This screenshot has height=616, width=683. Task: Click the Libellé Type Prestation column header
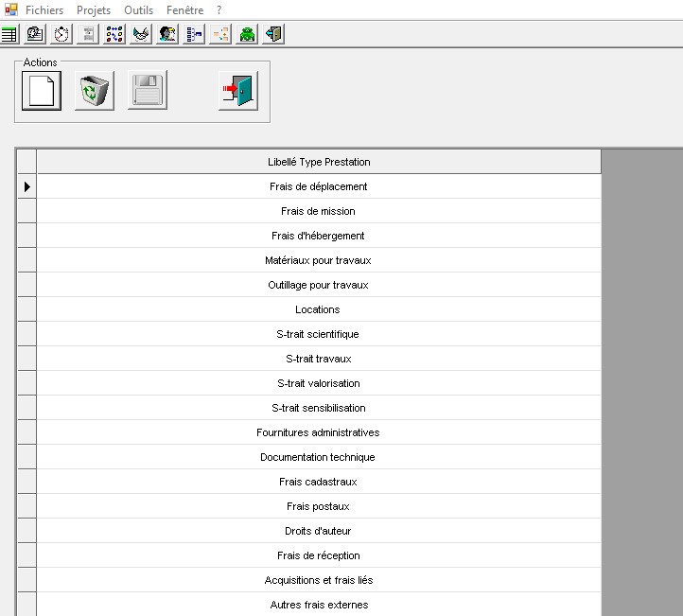(x=319, y=162)
